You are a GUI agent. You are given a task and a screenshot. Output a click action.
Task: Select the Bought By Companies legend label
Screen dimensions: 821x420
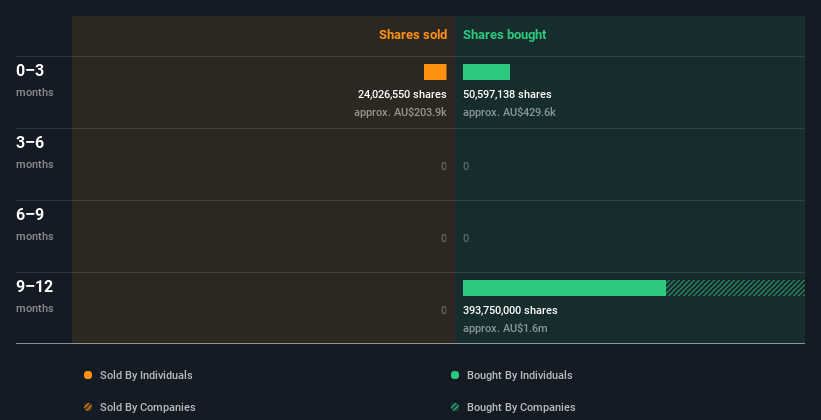tap(521, 407)
